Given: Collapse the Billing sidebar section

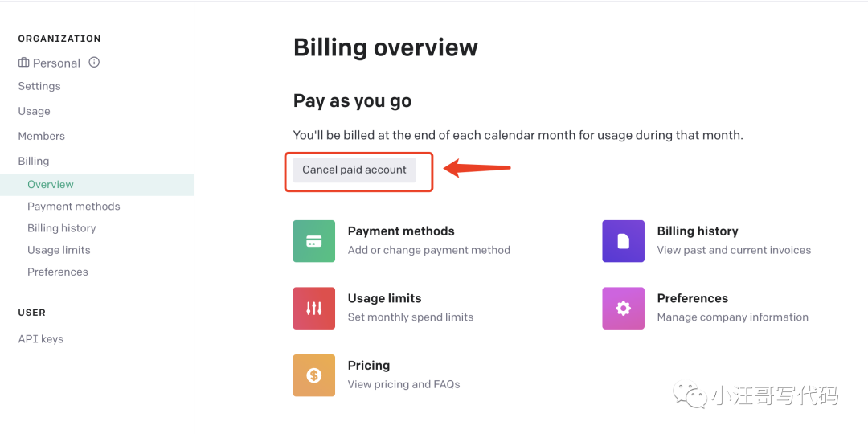Looking at the screenshot, I should point(34,161).
